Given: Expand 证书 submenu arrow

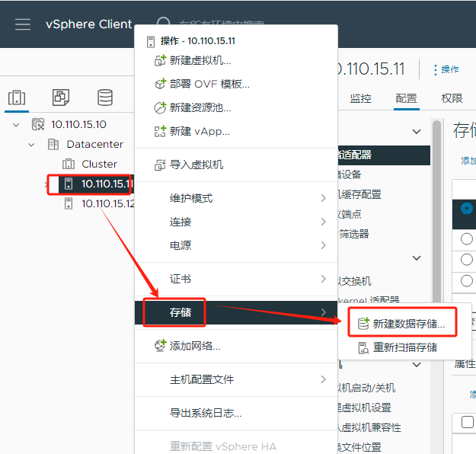Looking at the screenshot, I should coord(324,279).
